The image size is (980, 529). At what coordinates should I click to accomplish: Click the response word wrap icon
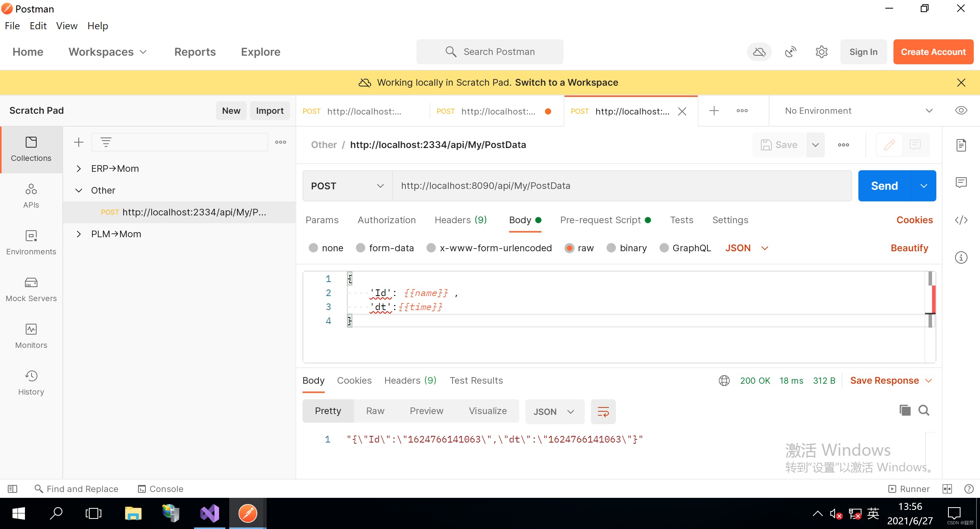[x=603, y=412]
